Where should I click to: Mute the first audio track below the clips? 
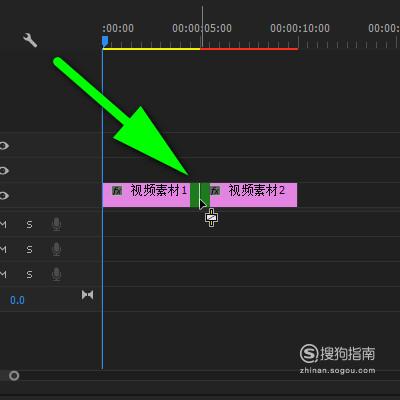click(3, 225)
